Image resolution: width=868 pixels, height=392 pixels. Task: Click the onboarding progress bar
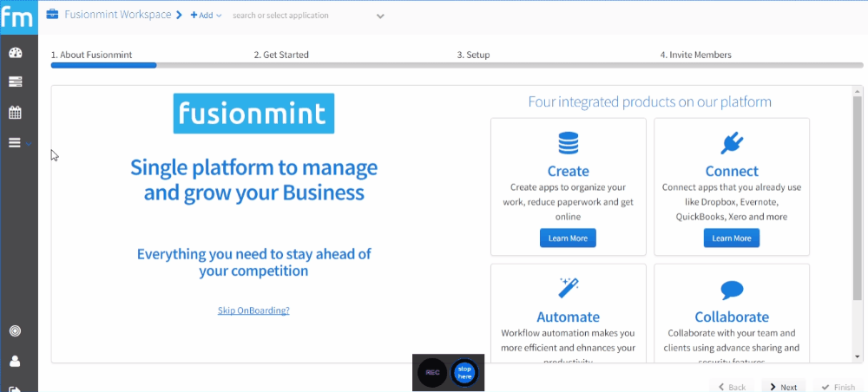tap(457, 65)
